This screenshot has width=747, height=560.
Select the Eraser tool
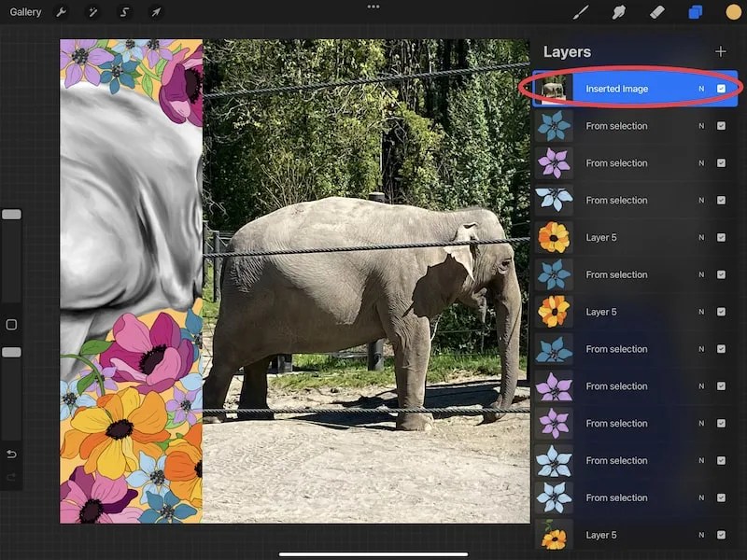coord(655,12)
